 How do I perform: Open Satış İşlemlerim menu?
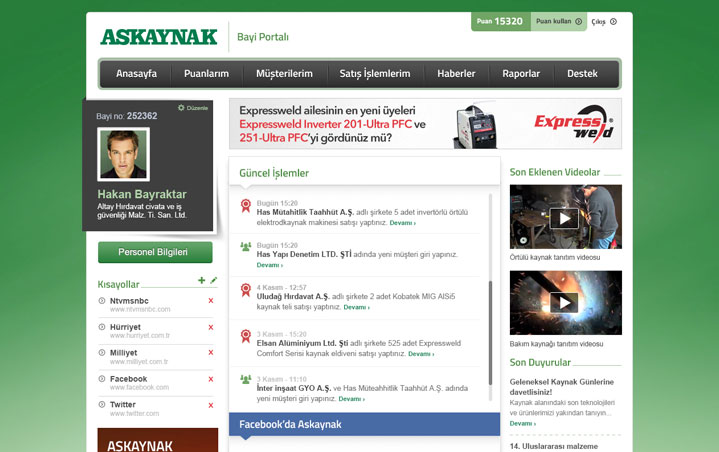(375, 73)
